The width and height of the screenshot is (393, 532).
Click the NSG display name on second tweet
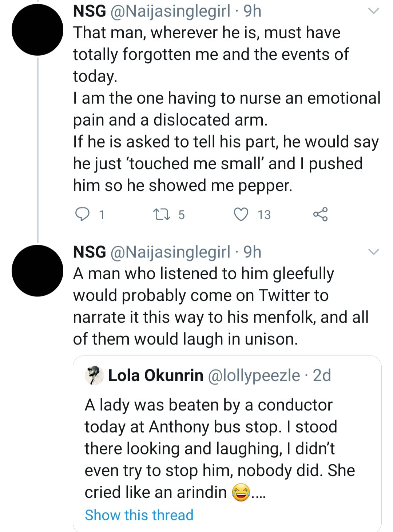coord(89,252)
